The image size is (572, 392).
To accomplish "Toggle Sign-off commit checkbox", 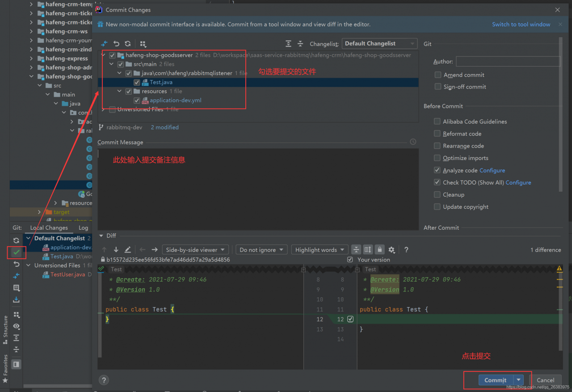I will pyautogui.click(x=438, y=87).
